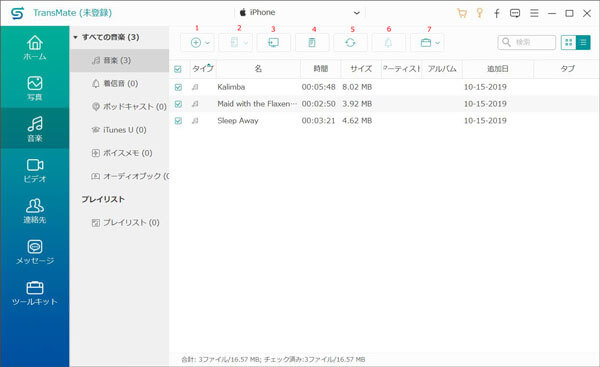
Task: Open the Home section in sidebar
Action: pyautogui.click(x=35, y=47)
